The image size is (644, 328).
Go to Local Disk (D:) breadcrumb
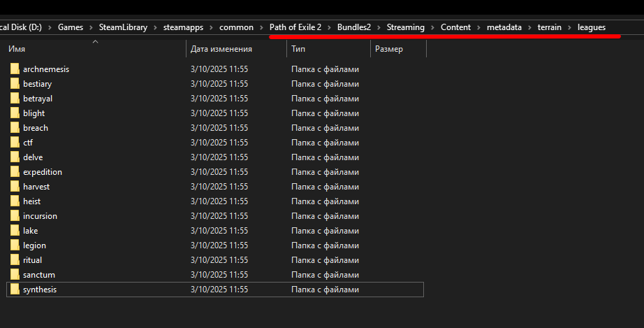20,27
